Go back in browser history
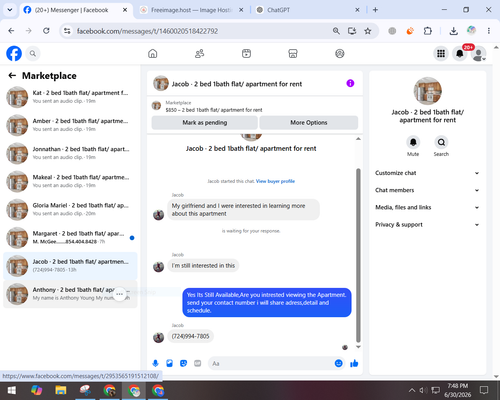The image size is (500, 400). click(11, 31)
